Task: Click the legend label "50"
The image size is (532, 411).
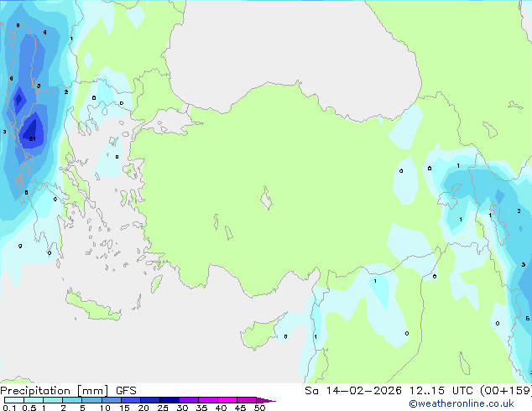Action: (259, 408)
